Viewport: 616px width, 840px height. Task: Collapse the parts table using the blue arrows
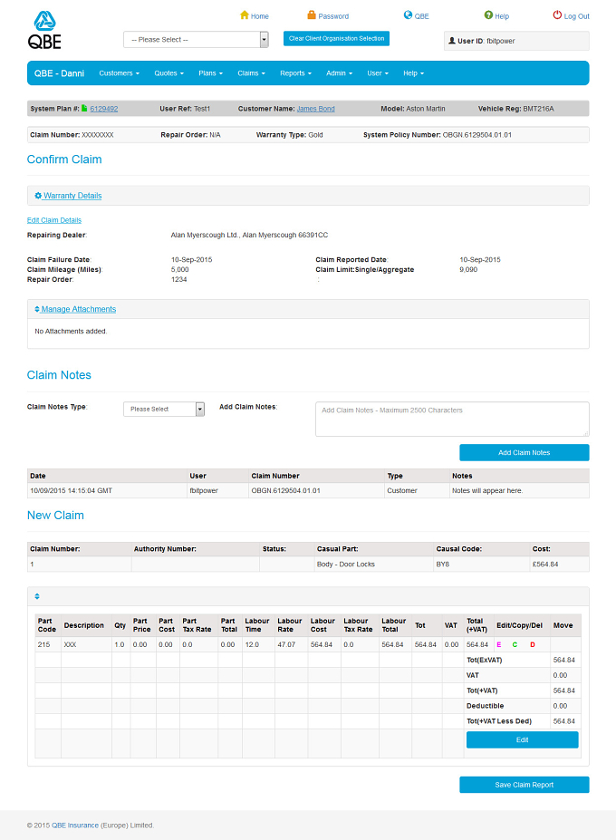(x=37, y=596)
